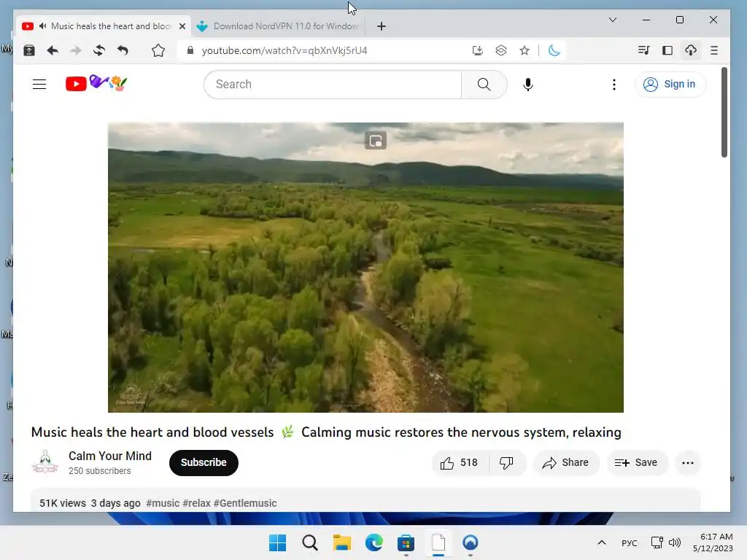
Task: Toggle night mode with the moon icon
Action: click(554, 50)
